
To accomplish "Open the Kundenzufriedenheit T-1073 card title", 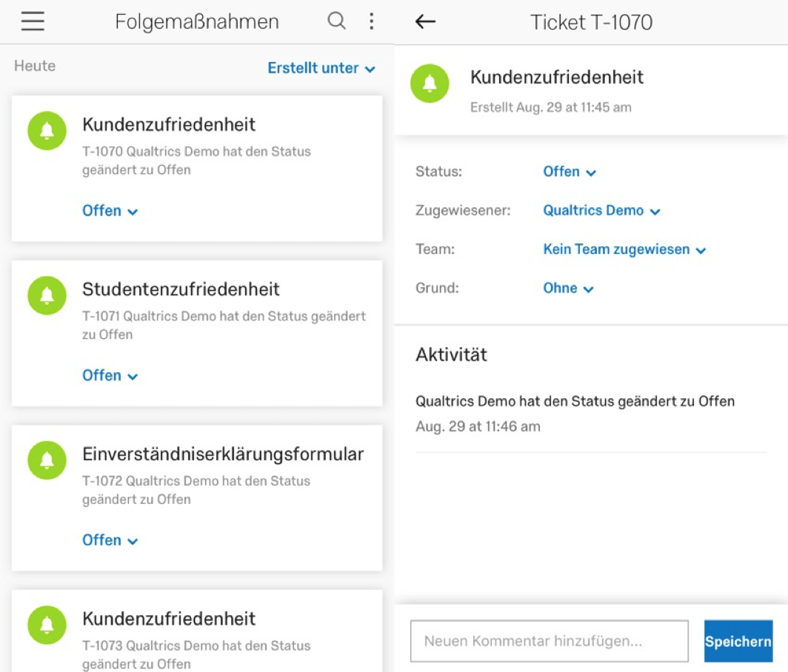I will (x=169, y=619).
